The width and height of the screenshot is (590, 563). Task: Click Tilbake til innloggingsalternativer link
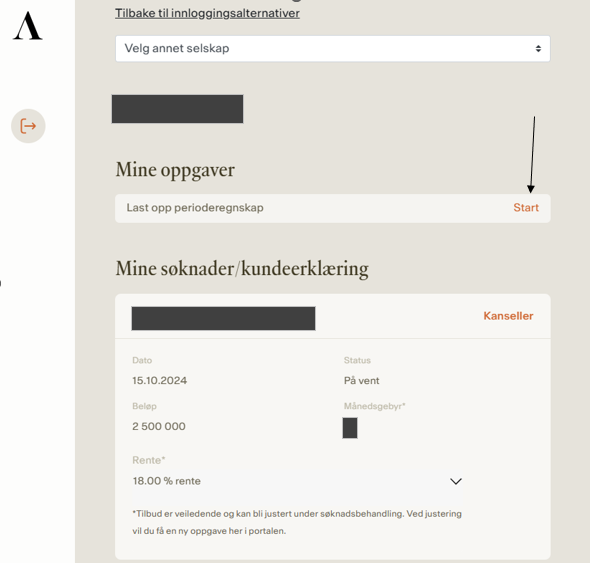pyautogui.click(x=207, y=13)
